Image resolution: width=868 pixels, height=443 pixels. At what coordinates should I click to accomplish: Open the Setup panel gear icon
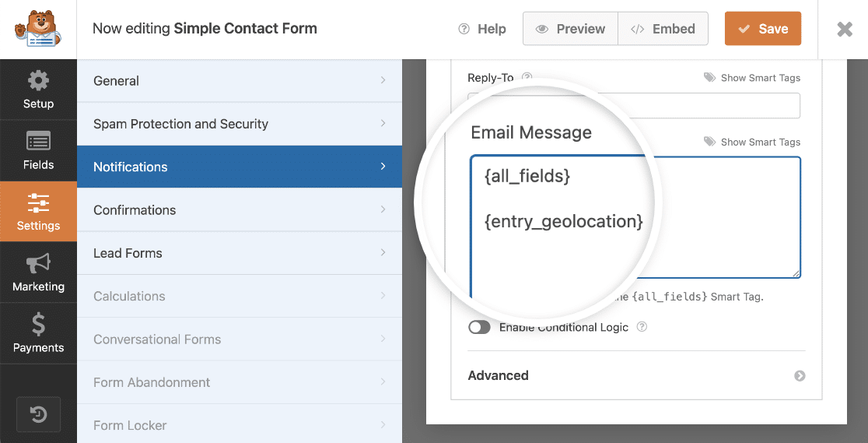[38, 81]
